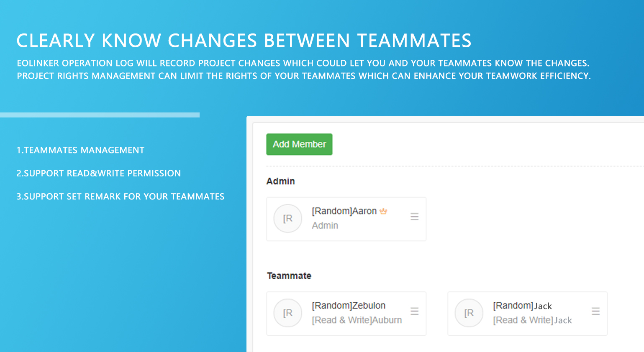Click the avatar on Jack's card
The height and width of the screenshot is (352, 644).
click(x=469, y=313)
